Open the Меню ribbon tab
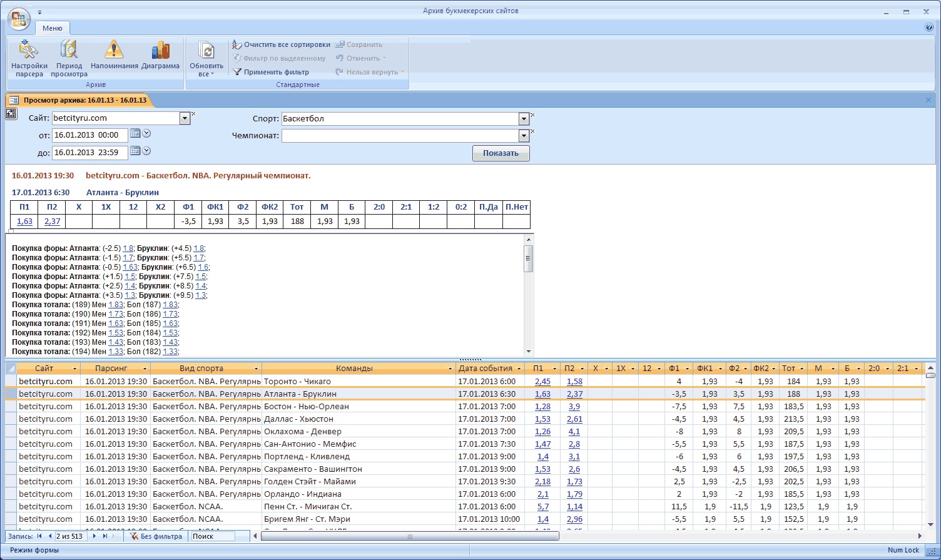 [53, 28]
